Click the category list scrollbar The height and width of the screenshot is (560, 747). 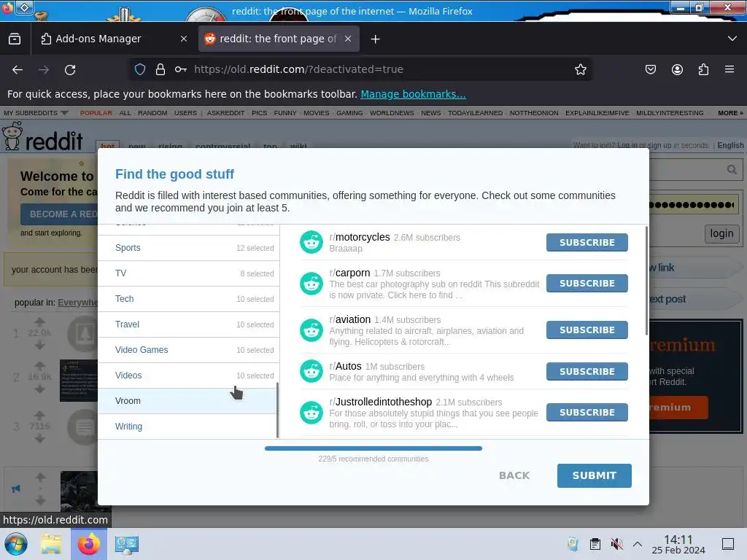coord(277,410)
